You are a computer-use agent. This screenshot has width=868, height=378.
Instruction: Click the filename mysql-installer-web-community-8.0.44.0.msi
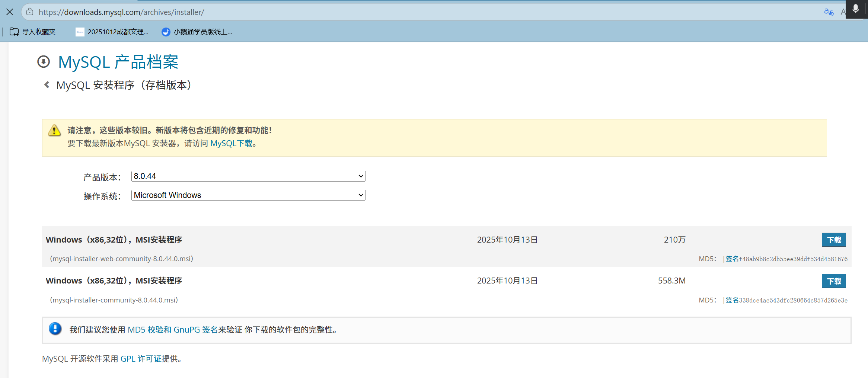(x=122, y=259)
